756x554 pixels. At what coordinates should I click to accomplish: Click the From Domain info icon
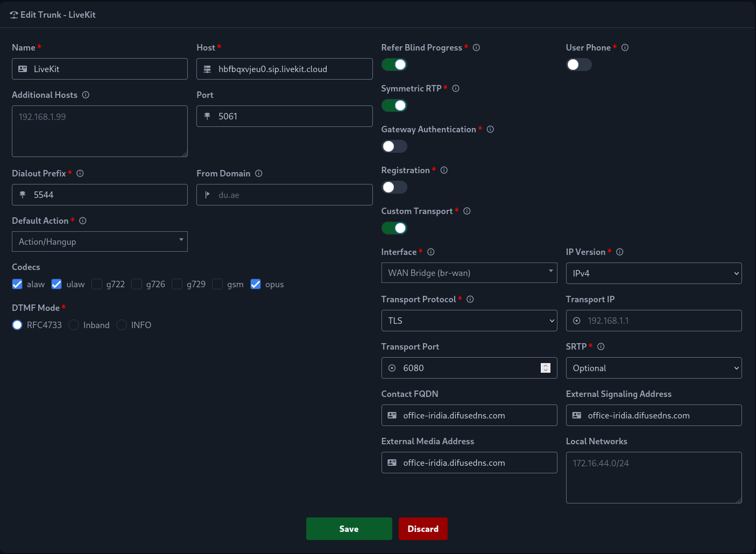(259, 174)
